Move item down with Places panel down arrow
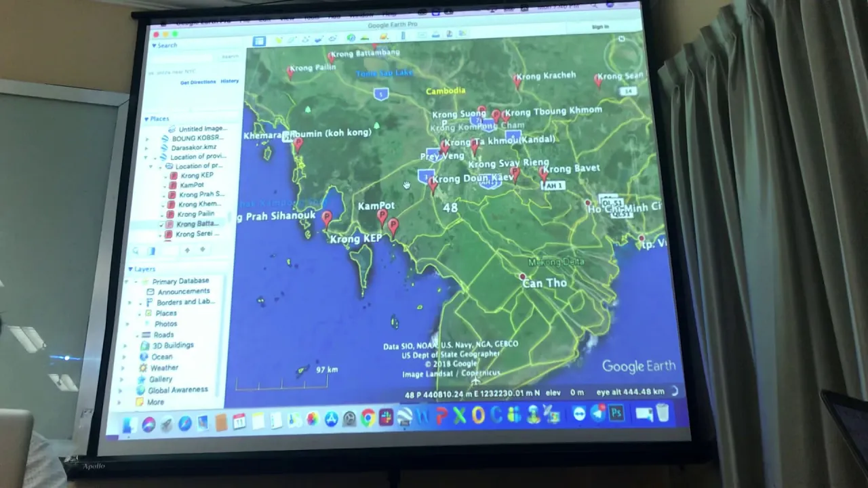This screenshot has height=488, width=868. point(202,251)
